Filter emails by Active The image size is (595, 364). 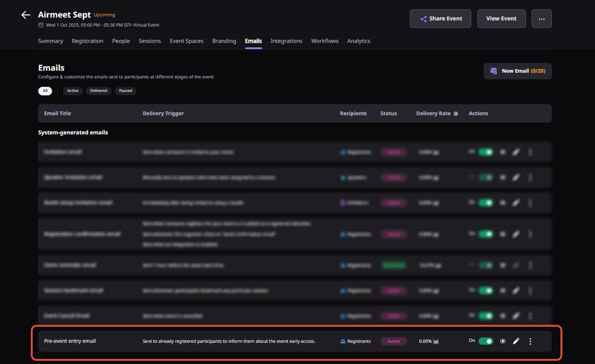coord(73,91)
